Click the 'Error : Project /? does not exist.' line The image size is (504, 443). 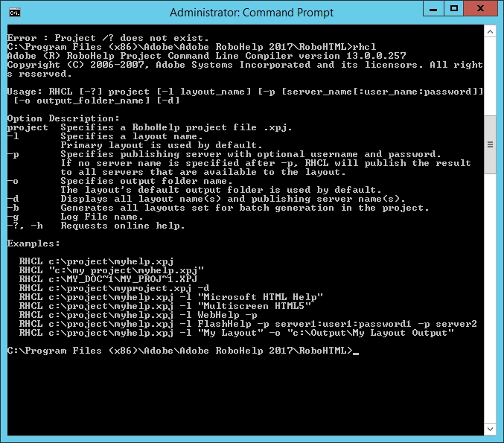coord(108,38)
